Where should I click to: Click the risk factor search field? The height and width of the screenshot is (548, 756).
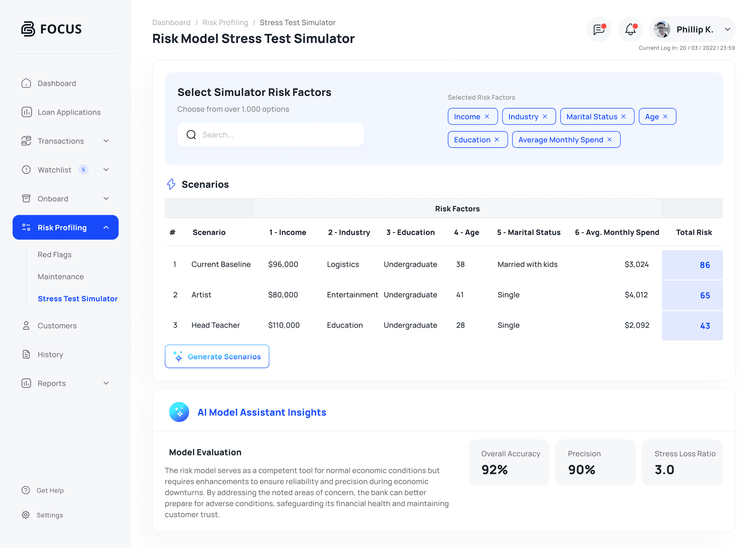tap(272, 135)
